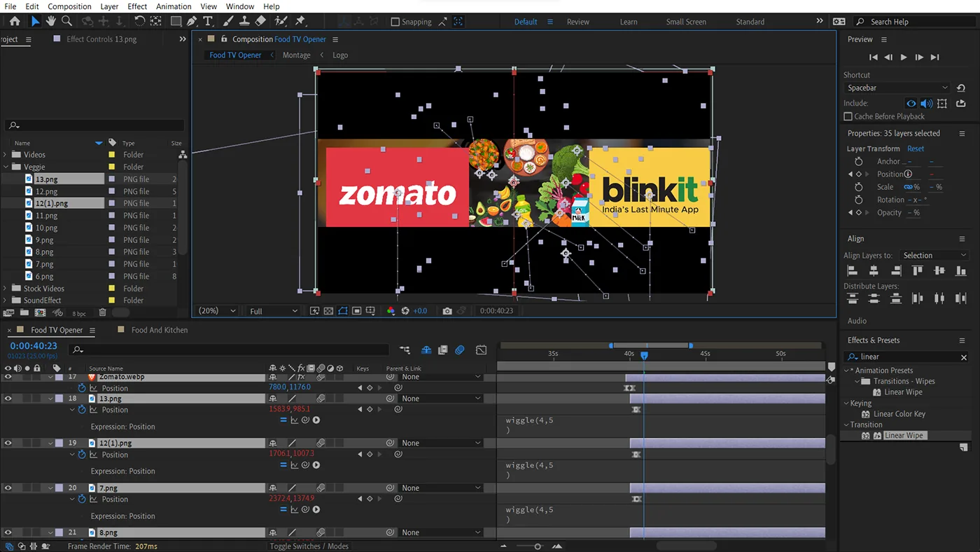
Task: Align selected layers to left edge
Action: [x=853, y=271]
